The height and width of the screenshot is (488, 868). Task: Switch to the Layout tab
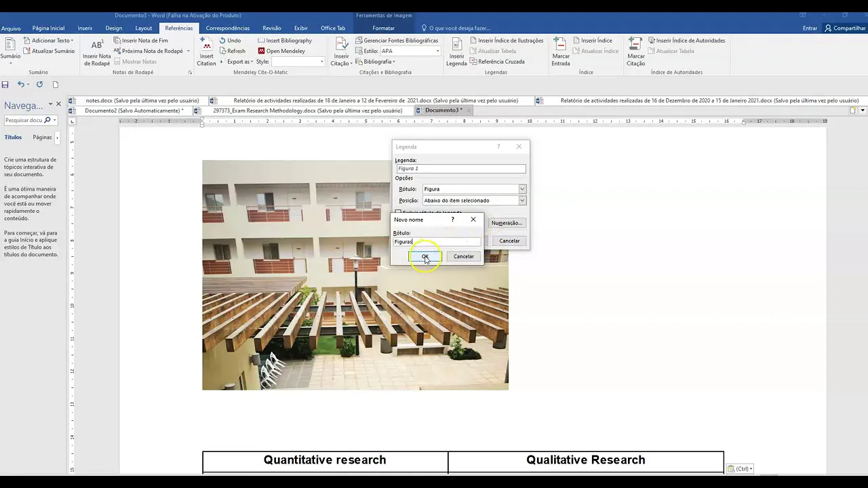(x=144, y=28)
